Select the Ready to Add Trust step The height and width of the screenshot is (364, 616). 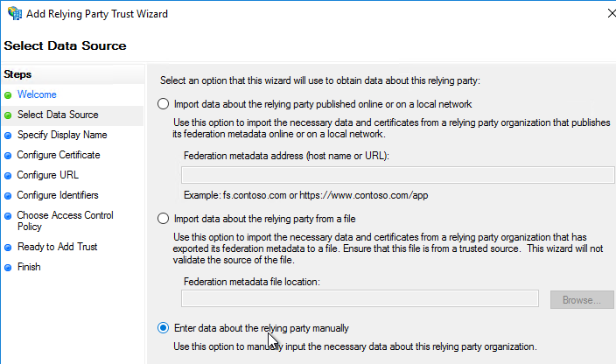(58, 247)
